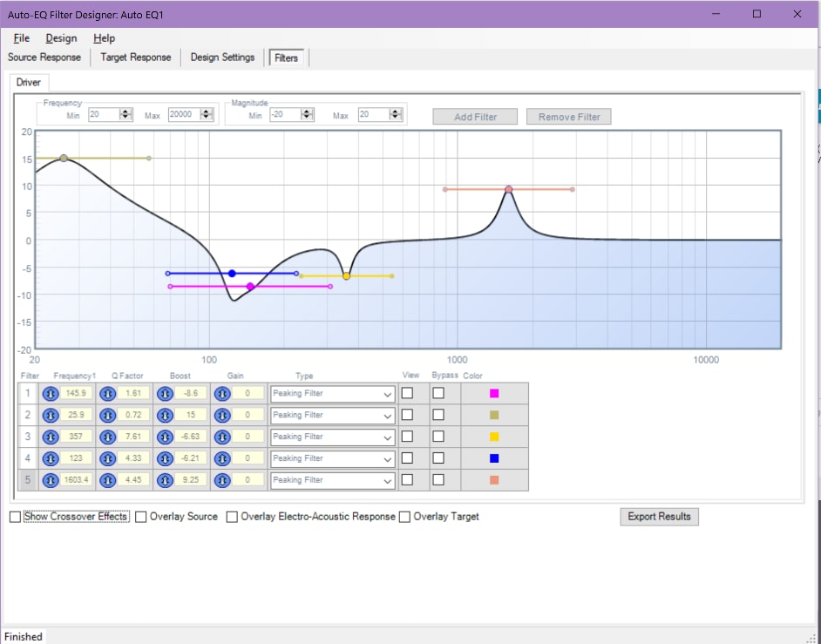Viewport: 821px width, 644px height.
Task: Enable the Show Crossover Effects checkbox
Action: click(15, 517)
